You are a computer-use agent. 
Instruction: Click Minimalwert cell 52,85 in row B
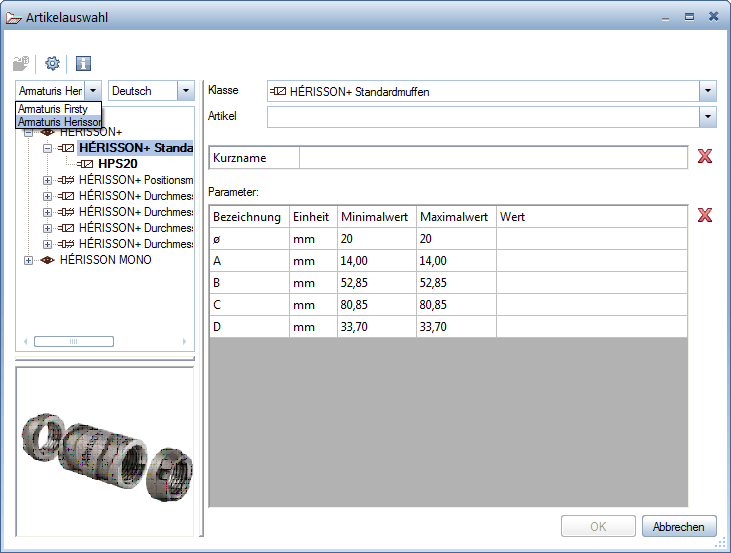377,283
